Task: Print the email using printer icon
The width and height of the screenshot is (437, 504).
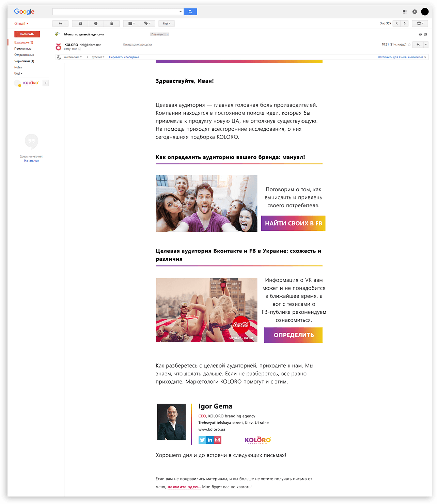Action: (x=420, y=34)
